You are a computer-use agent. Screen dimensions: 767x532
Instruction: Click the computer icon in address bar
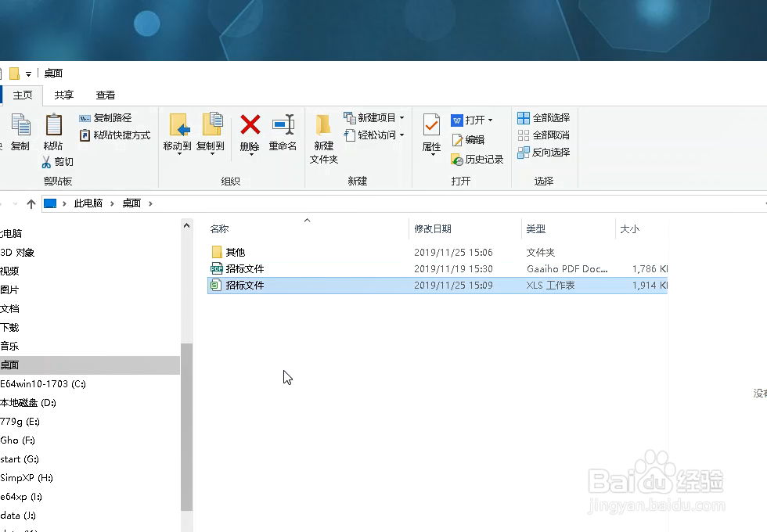click(x=50, y=203)
